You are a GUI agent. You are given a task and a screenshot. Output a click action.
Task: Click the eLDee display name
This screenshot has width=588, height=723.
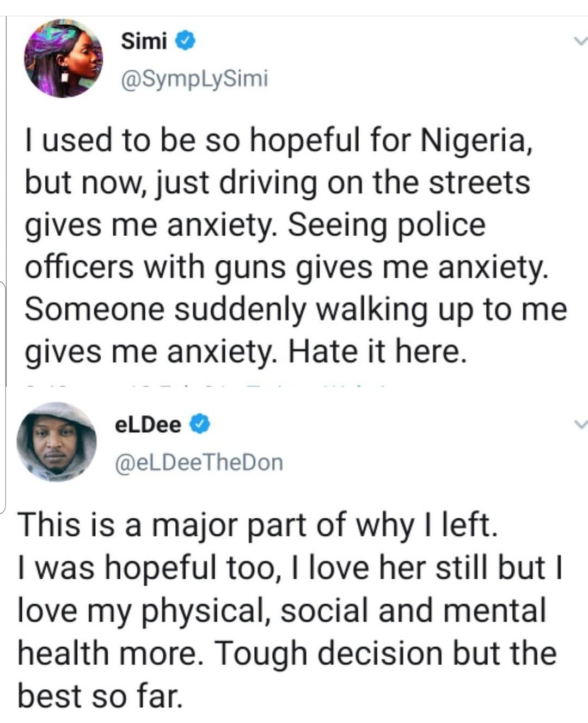click(x=148, y=424)
